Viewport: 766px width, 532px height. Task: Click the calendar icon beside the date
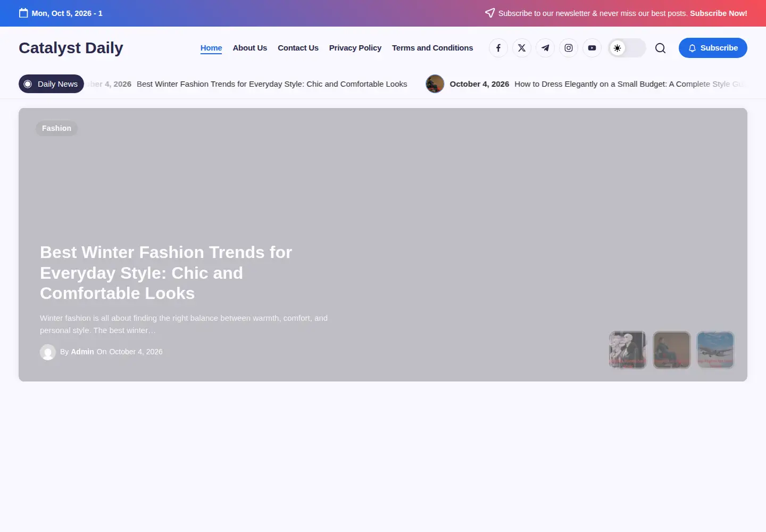tap(23, 13)
